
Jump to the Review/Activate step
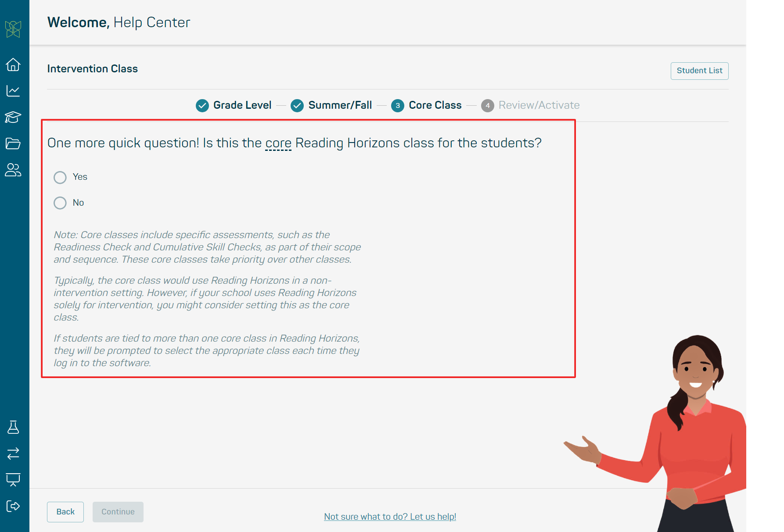tap(530, 105)
